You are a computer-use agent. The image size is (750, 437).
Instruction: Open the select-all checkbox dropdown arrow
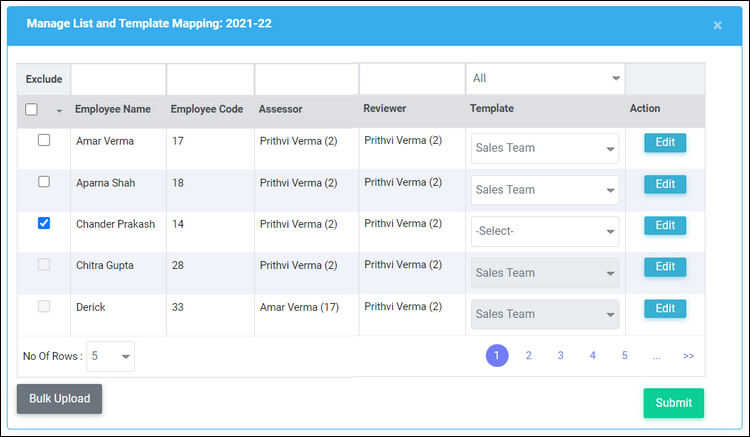[x=59, y=110]
